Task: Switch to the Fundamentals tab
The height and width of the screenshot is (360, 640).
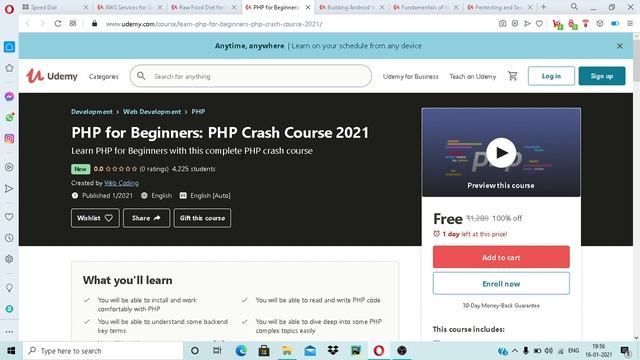Action: click(425, 7)
